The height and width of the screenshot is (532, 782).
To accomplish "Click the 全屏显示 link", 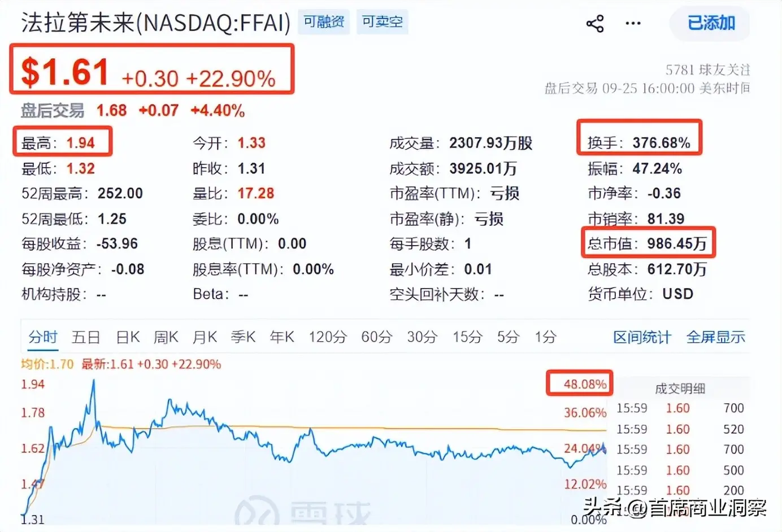I will 716,337.
